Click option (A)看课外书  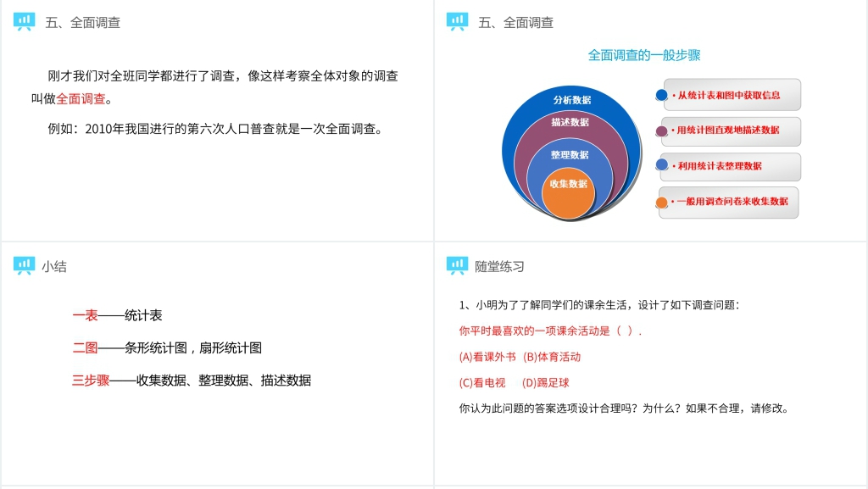click(487, 357)
